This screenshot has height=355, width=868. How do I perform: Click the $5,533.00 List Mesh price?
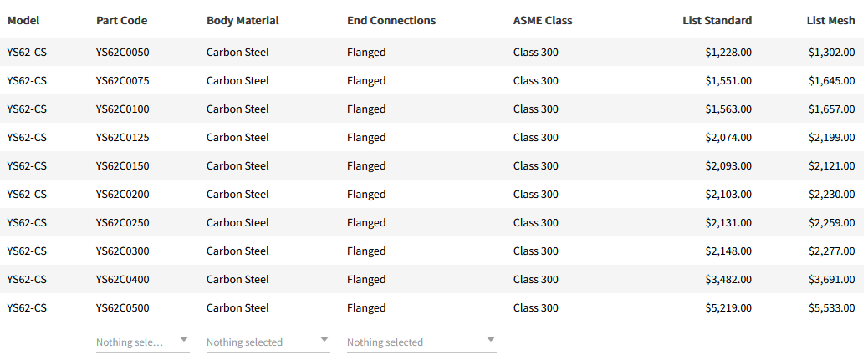(831, 308)
